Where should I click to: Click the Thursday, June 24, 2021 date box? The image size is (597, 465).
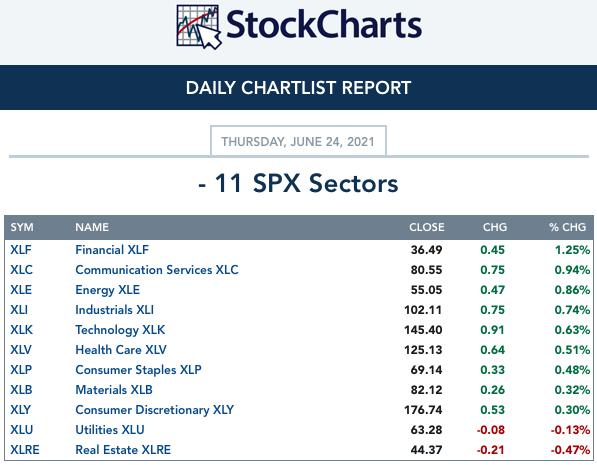pyautogui.click(x=298, y=141)
